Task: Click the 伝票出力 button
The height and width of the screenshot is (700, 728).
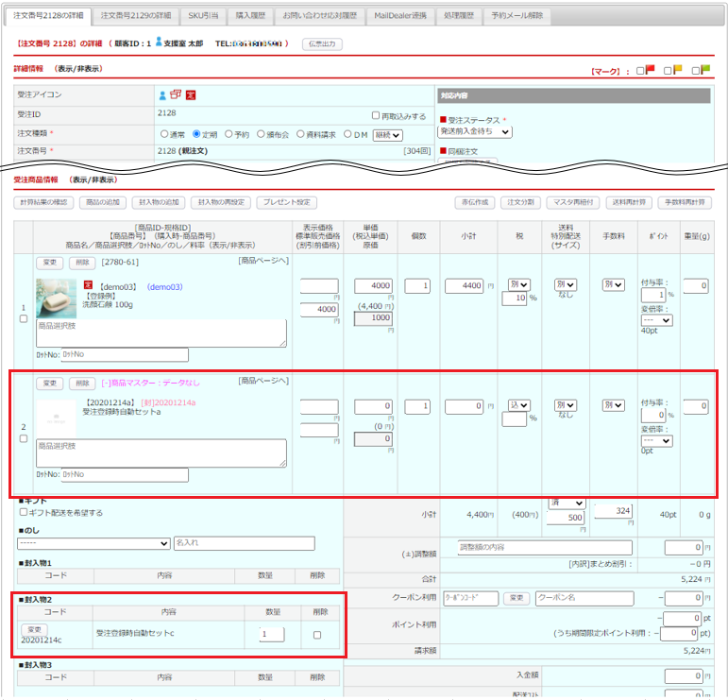Action: coord(322,44)
